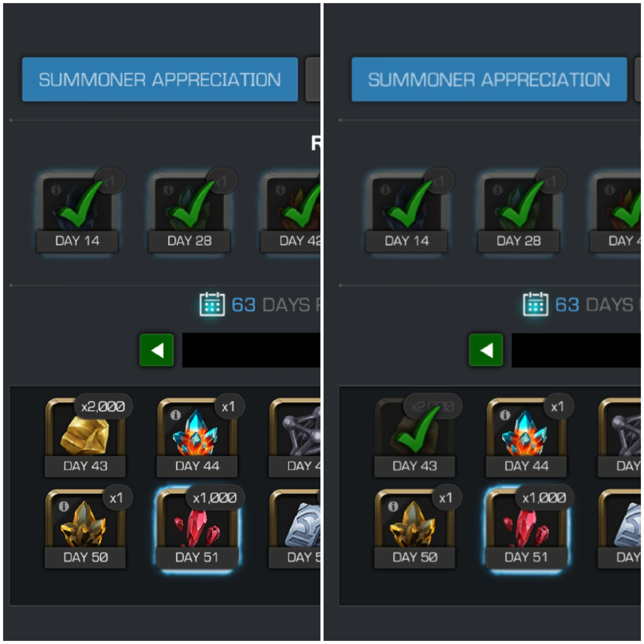Tap the claimed Day 43 reward with green checkmark

tap(415, 437)
